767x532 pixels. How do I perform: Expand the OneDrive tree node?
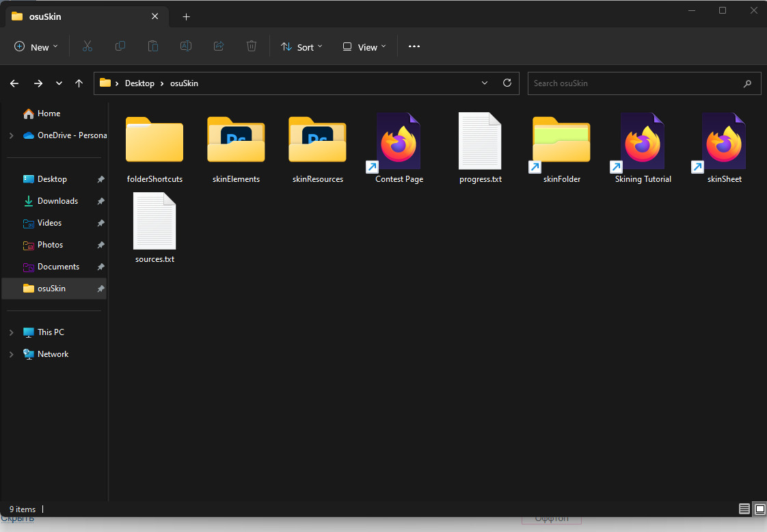click(x=11, y=135)
